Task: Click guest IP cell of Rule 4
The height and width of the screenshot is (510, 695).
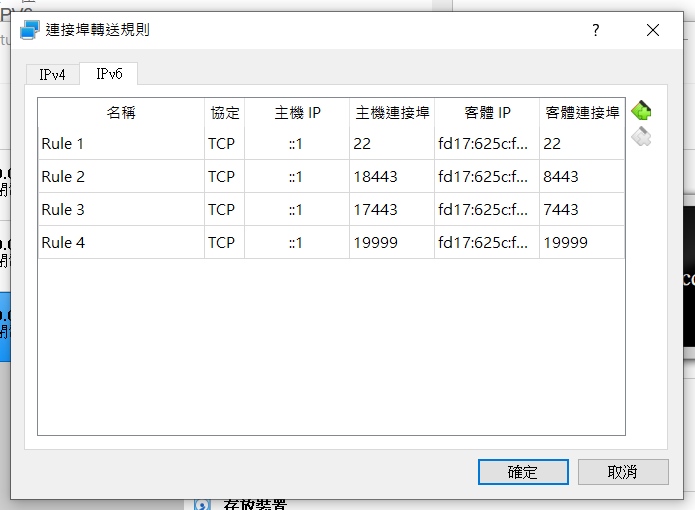Action: click(487, 243)
